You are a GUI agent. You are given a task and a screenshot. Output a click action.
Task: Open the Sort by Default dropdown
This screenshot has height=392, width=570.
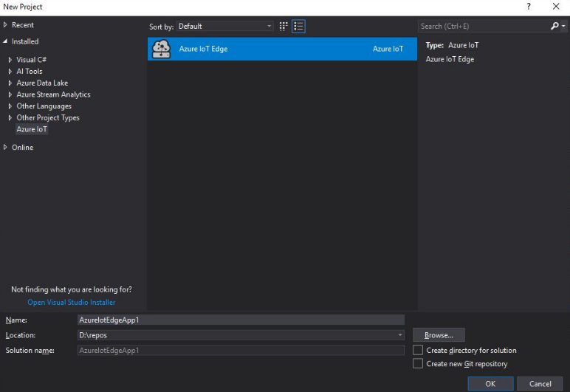coord(224,26)
